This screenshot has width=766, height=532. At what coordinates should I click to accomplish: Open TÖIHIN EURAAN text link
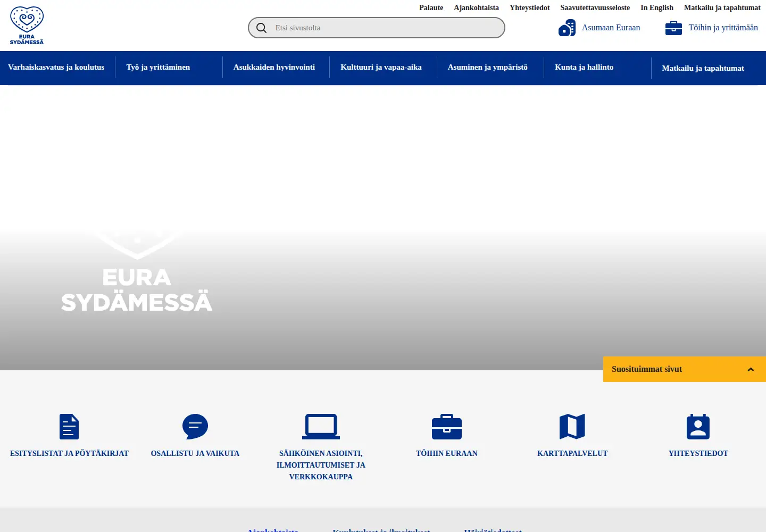point(447,453)
